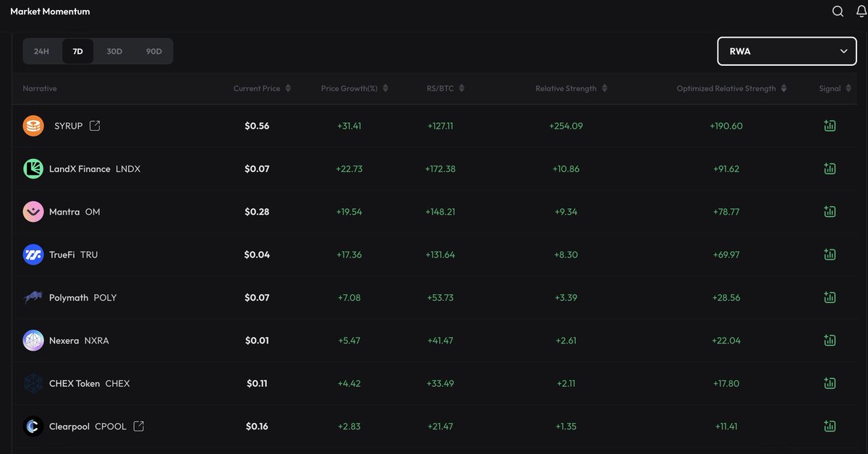
Task: Open signal chart icon for SYRUP
Action: click(830, 126)
